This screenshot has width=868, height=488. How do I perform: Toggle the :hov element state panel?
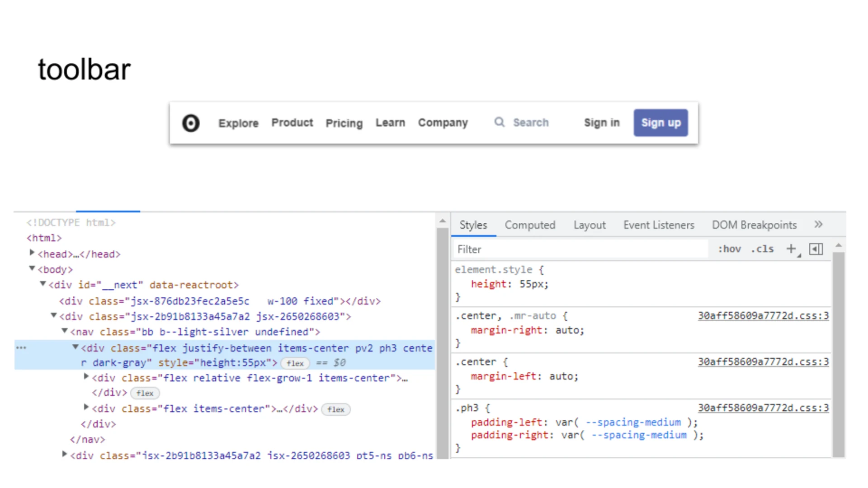point(729,249)
